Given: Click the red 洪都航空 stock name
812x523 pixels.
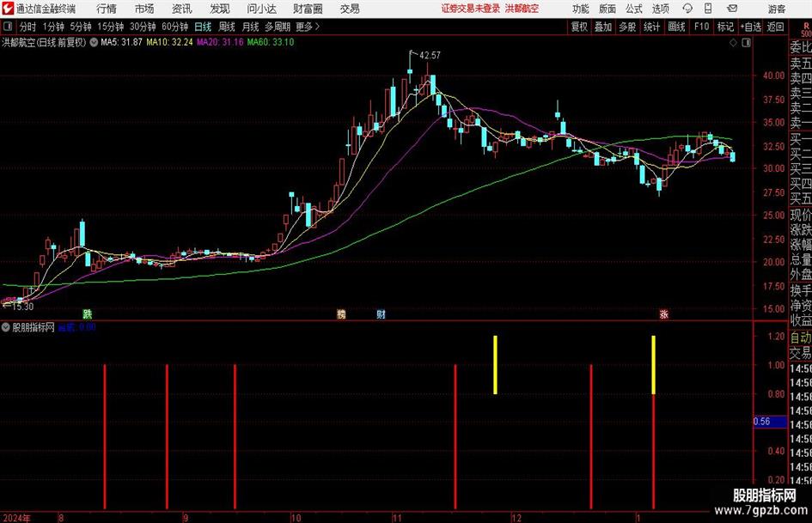Looking at the screenshot, I should (522, 9).
